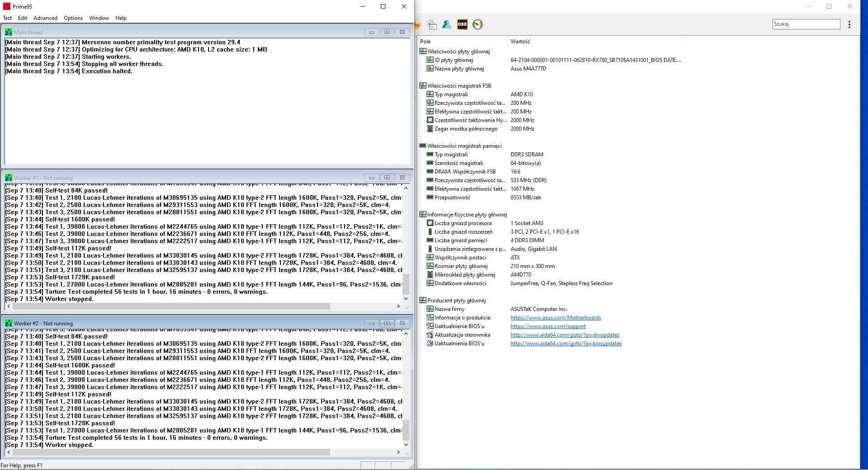Maximize the Worker #1 child window

[387, 178]
